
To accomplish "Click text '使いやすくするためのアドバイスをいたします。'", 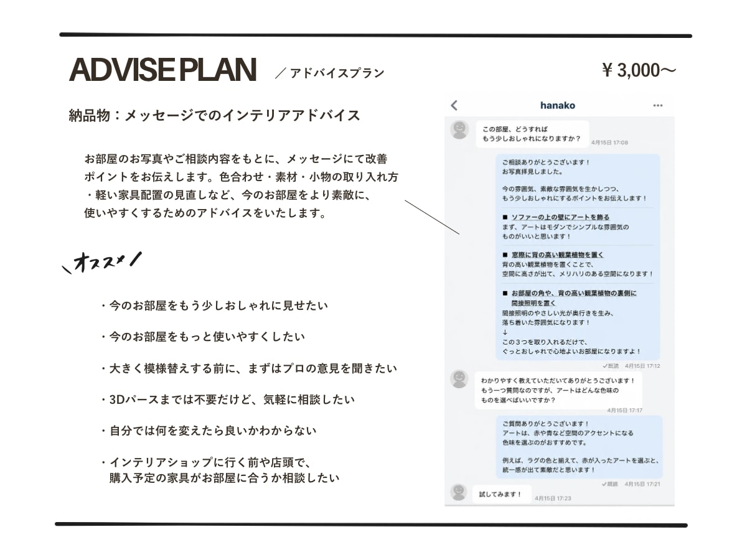I will point(205,213).
